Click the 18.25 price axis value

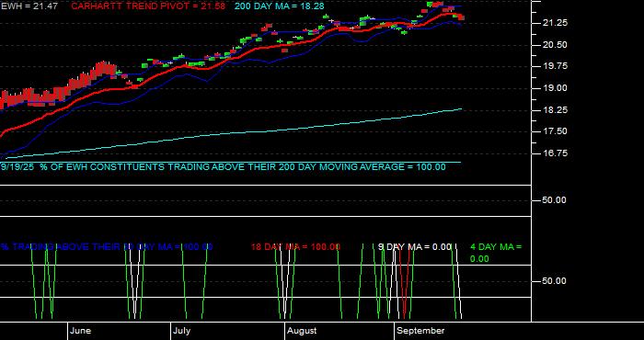pyautogui.click(x=556, y=110)
